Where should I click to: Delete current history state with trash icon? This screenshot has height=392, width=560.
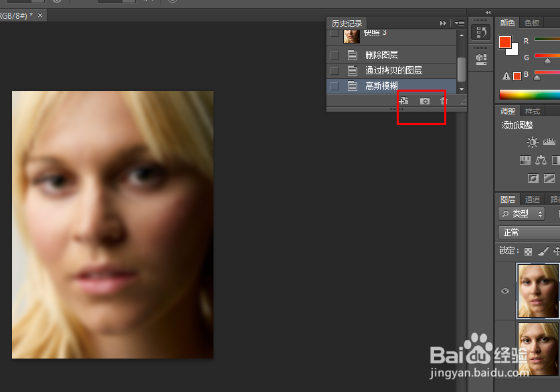[x=443, y=101]
